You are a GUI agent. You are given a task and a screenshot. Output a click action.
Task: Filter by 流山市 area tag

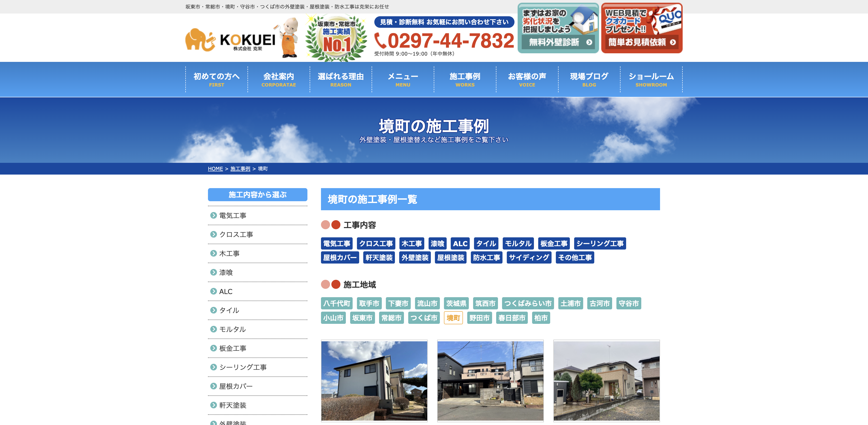click(x=427, y=303)
